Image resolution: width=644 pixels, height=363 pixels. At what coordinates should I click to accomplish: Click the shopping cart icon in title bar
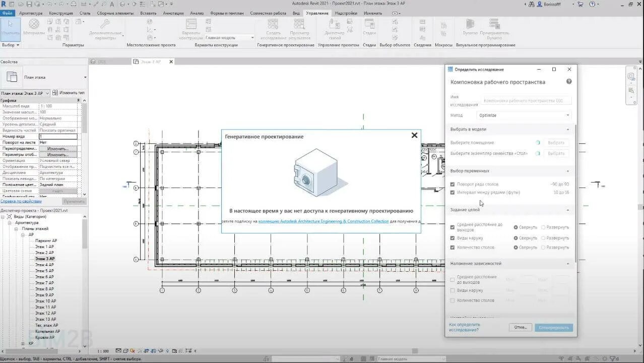coord(581,4)
